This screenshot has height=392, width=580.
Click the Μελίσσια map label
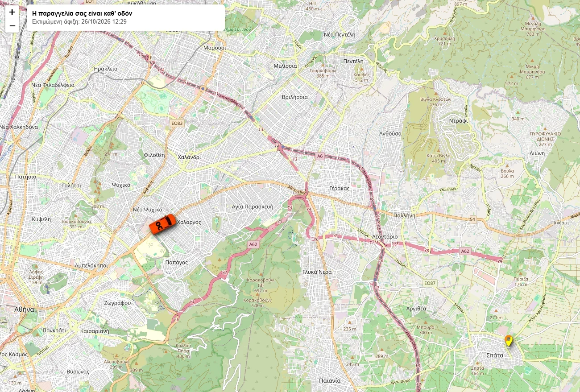[x=285, y=66]
